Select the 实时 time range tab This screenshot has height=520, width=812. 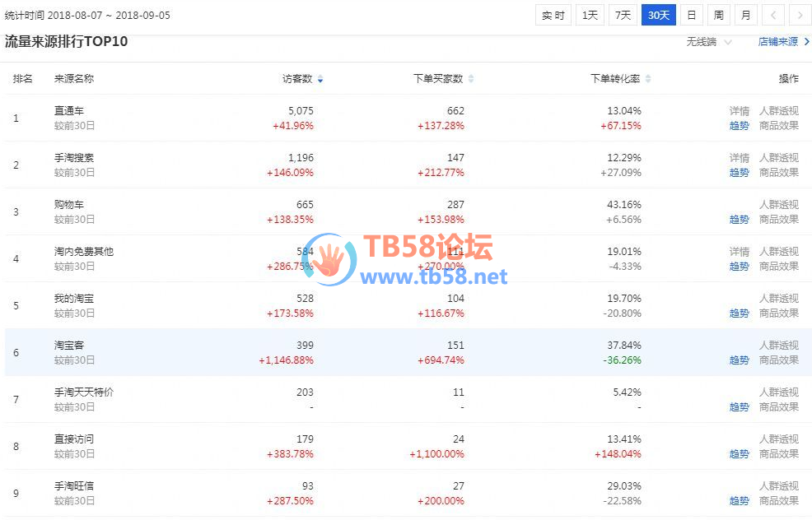tap(553, 15)
